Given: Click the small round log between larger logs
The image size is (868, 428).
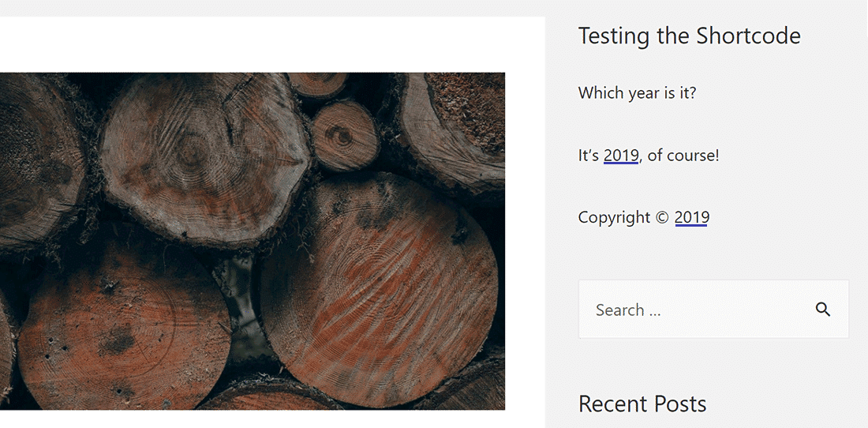Looking at the screenshot, I should [344, 136].
